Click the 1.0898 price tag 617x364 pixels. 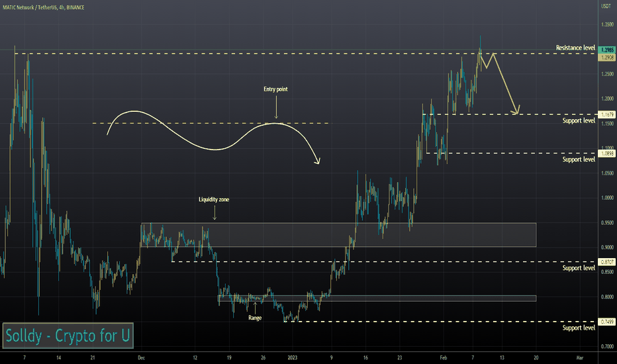pos(607,154)
